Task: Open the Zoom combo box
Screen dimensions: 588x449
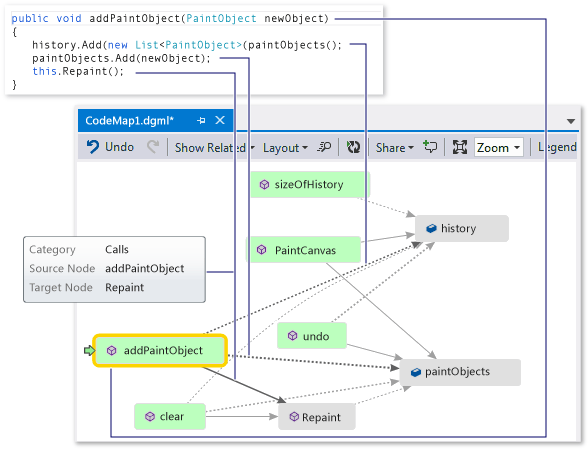Action: pos(498,147)
